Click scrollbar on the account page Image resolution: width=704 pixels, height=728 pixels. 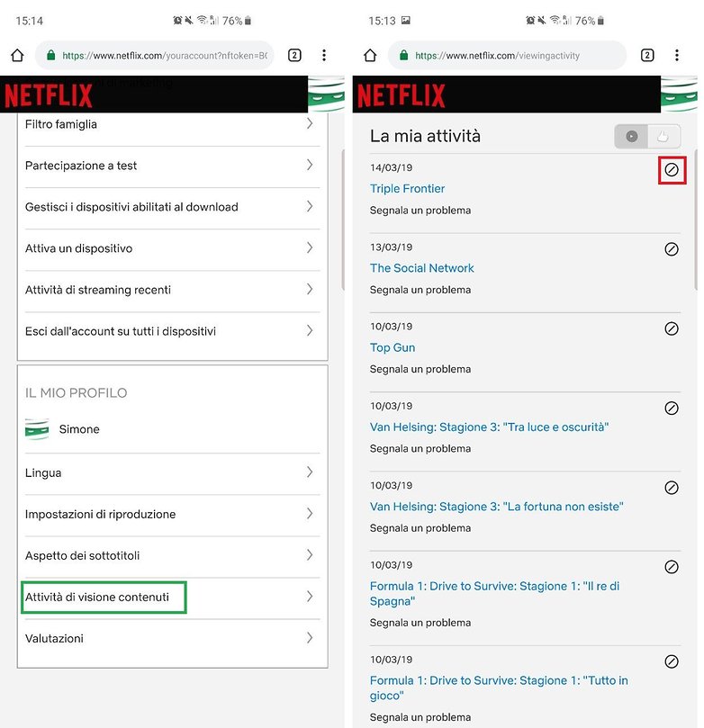coord(343,220)
